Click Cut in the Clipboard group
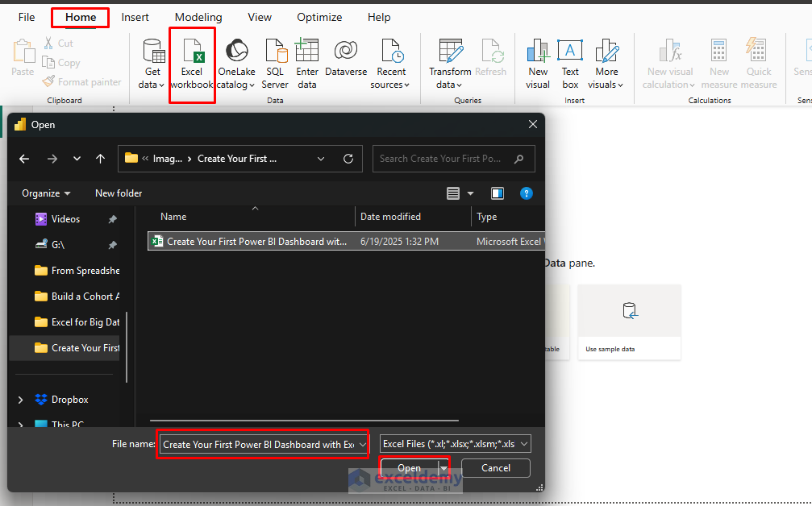The image size is (812, 506). tap(59, 43)
